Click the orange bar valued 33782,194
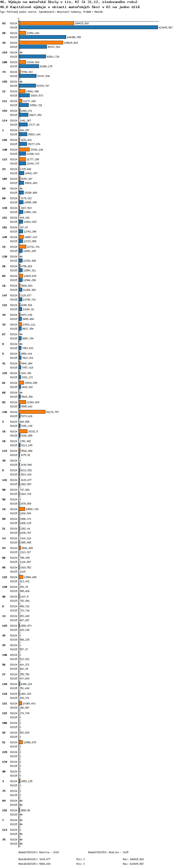This screenshot has height=868, width=174. [24, 150]
